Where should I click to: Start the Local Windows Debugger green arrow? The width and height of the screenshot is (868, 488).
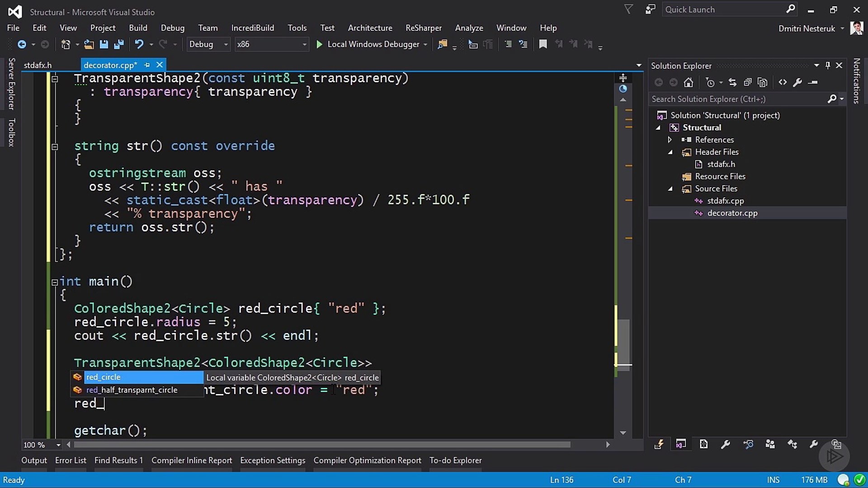click(x=319, y=44)
